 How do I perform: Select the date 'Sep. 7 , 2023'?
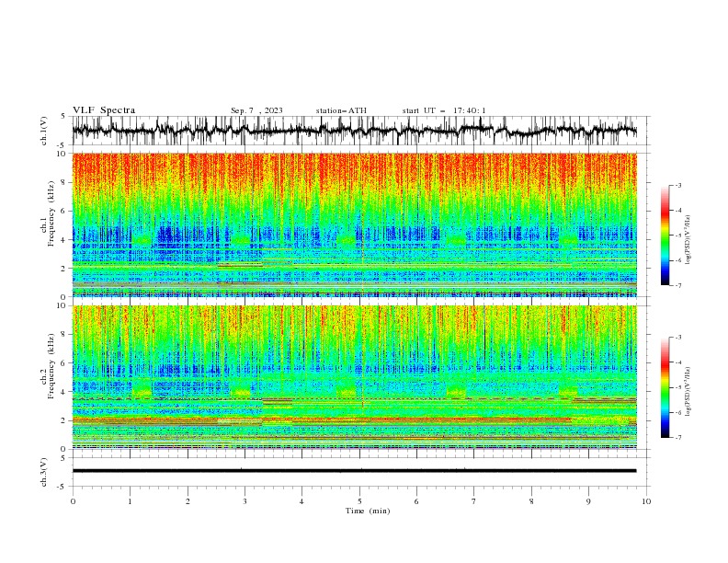[256, 110]
